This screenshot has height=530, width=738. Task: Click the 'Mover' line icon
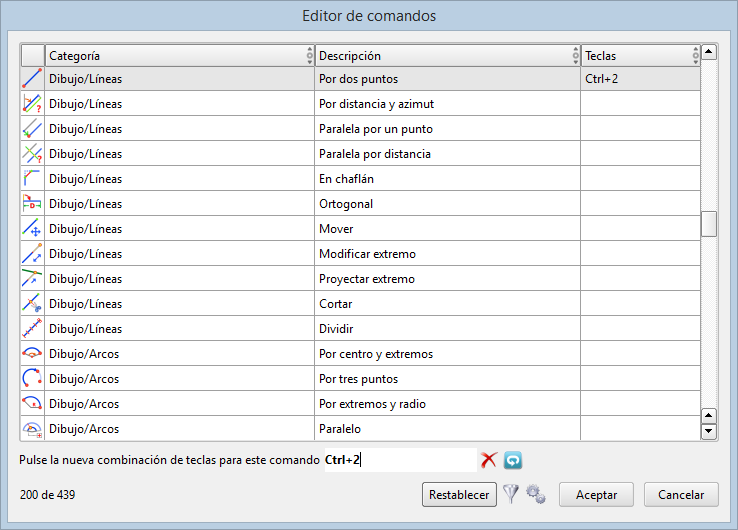click(32, 228)
